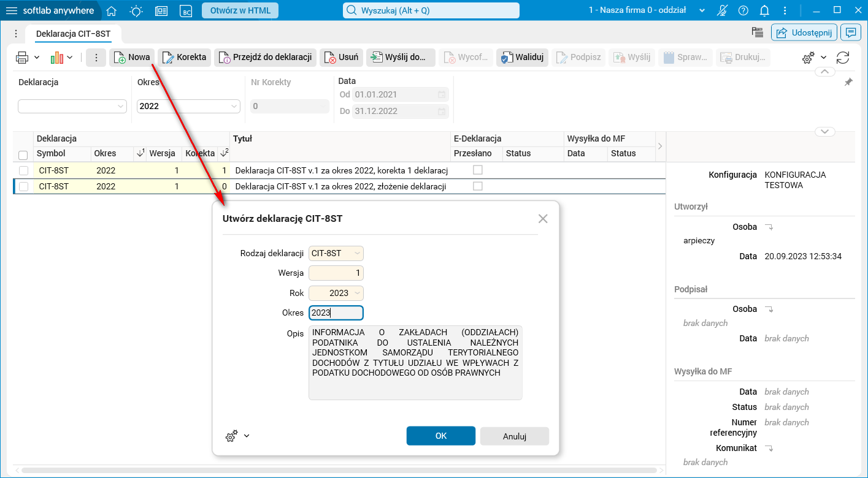Click the lightbulb icon in top bar

[x=136, y=10]
